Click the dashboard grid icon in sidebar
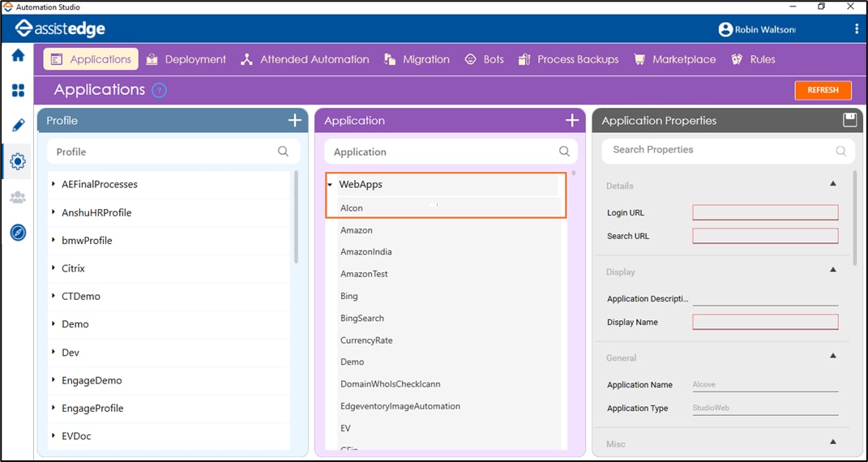Viewport: 868px width, 462px height. (x=18, y=91)
